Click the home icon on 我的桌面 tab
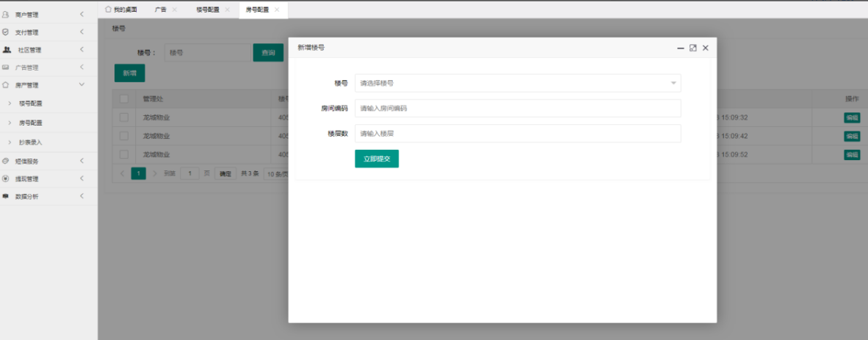Screen dimensions: 868x340 point(108,10)
